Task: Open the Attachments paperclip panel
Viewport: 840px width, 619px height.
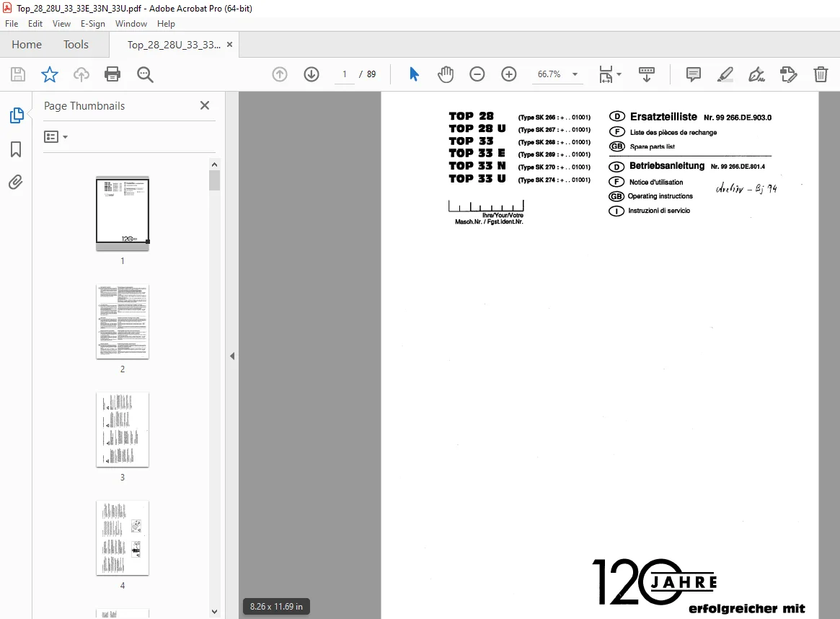Action: pos(16,183)
